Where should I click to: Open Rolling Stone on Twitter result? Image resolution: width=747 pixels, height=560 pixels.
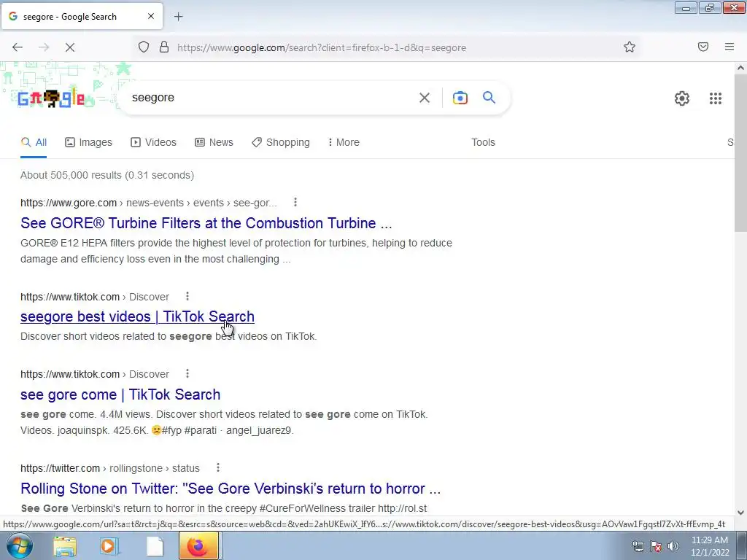[231, 489]
